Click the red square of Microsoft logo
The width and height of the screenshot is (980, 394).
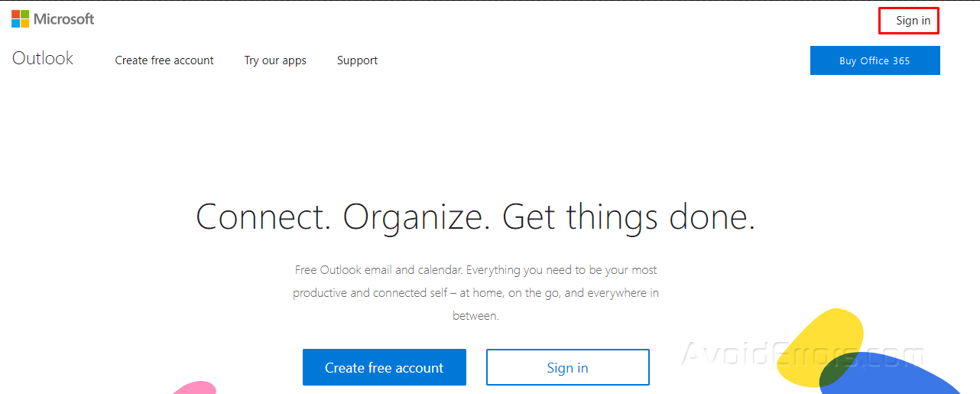click(15, 14)
